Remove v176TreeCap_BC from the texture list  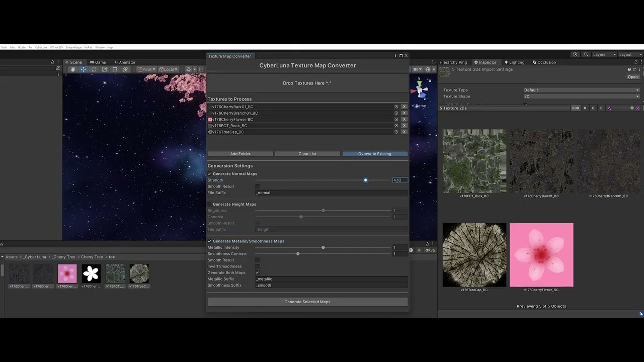(404, 132)
